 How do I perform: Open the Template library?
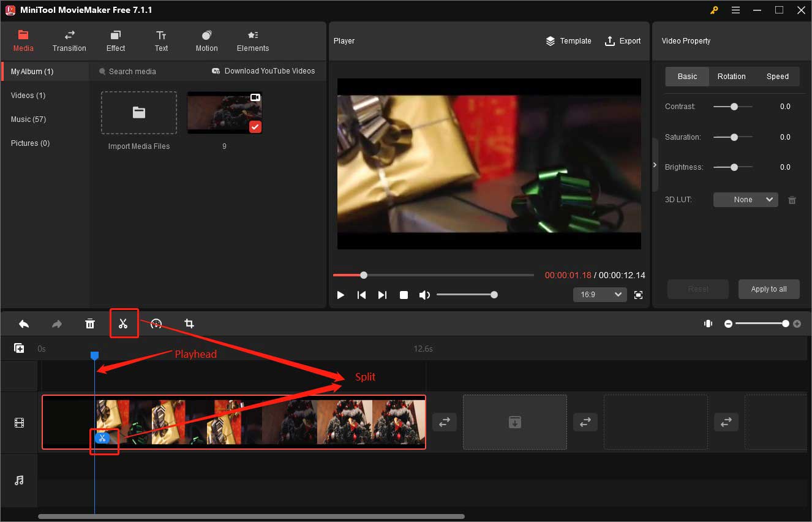point(568,41)
